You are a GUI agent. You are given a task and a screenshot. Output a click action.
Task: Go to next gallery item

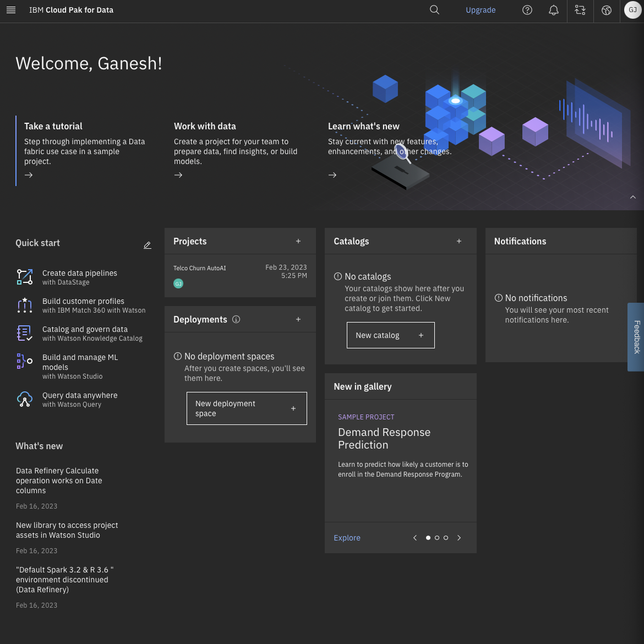[x=459, y=538]
